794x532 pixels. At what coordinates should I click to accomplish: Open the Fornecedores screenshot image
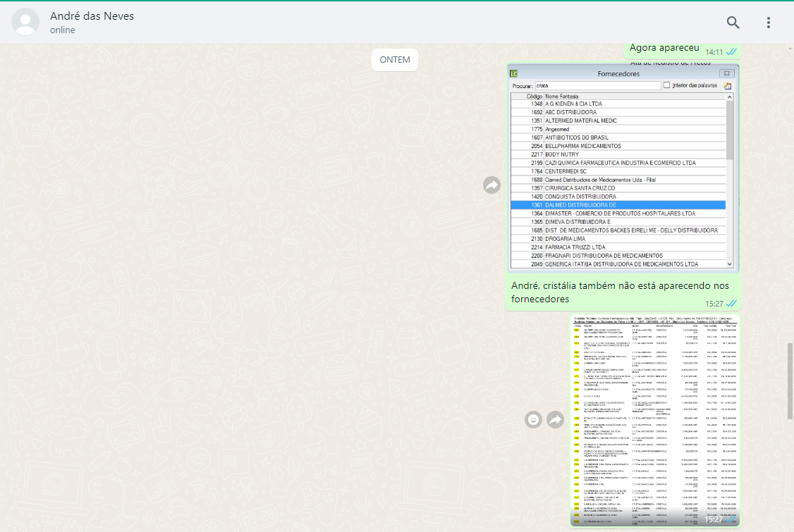point(623,168)
